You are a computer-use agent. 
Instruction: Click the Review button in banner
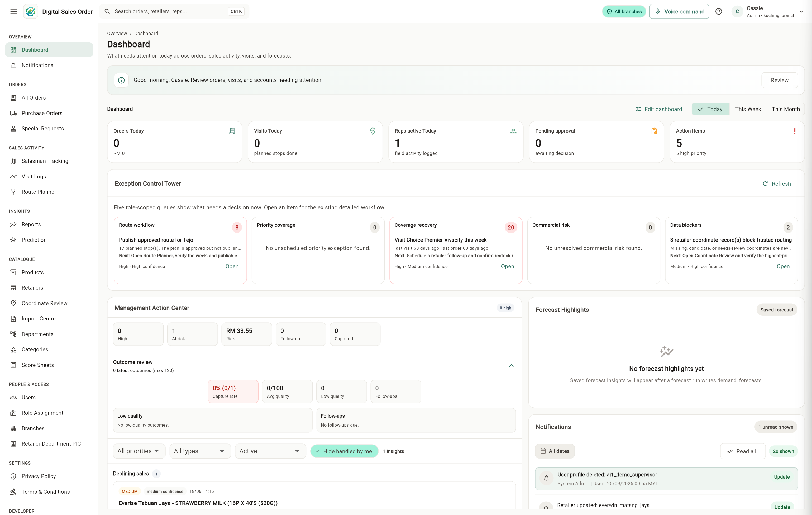coord(780,80)
